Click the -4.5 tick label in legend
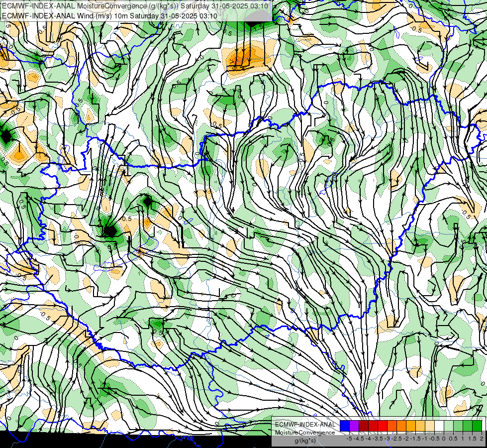The image size is (487, 448). 359,439
